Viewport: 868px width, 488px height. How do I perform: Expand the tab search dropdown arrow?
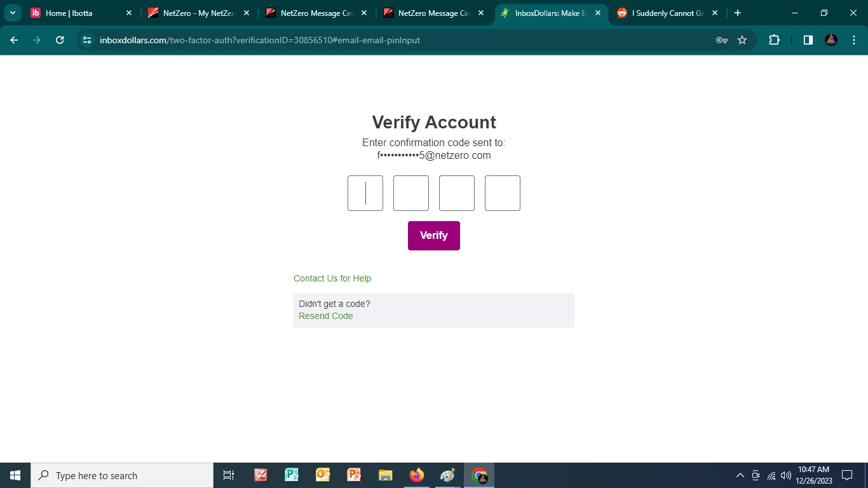pos(13,13)
